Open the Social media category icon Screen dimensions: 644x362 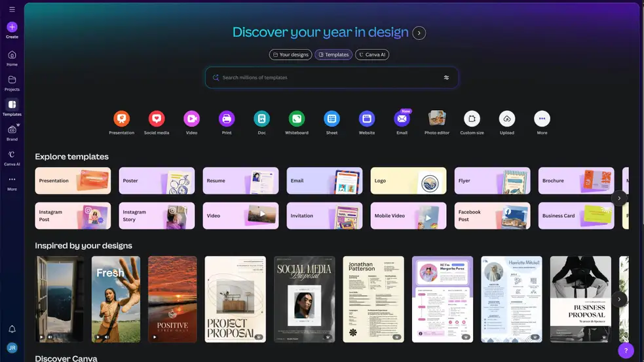156,119
